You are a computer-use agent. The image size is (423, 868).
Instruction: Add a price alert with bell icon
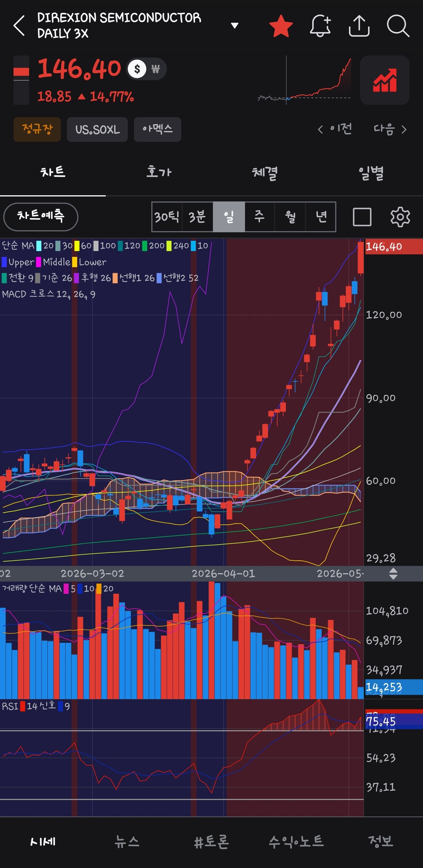click(x=320, y=26)
